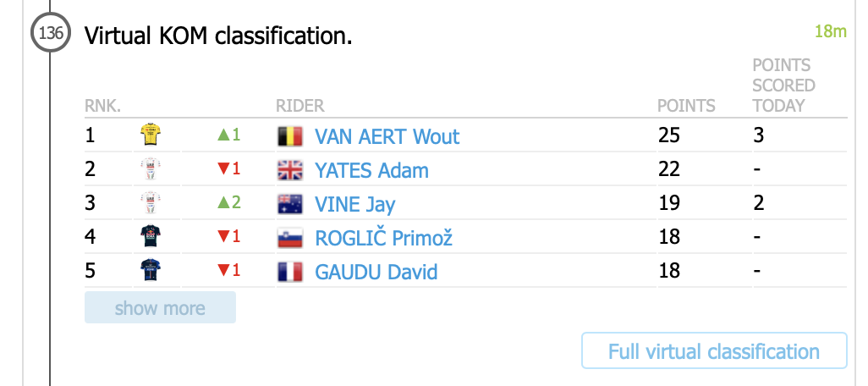This screenshot has height=386, width=868.
Task: Click the Virtual KOM classification heading
Action: 218,36
